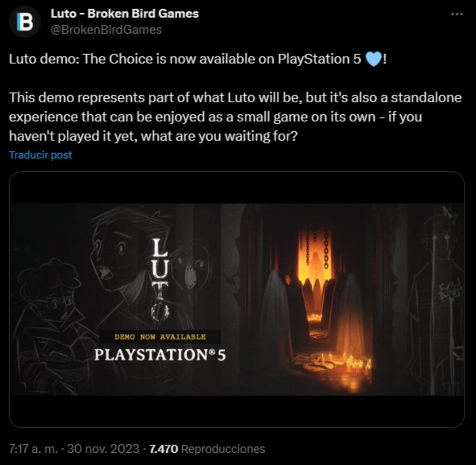Click the DEMO NOW AVAILABLE banner
The image size is (476, 465).
pos(160,337)
